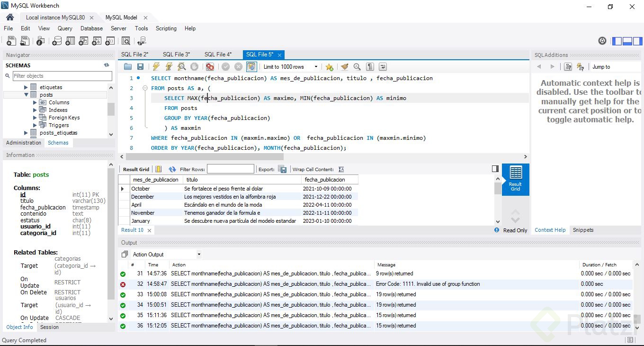Open the Query menu

coord(65,28)
